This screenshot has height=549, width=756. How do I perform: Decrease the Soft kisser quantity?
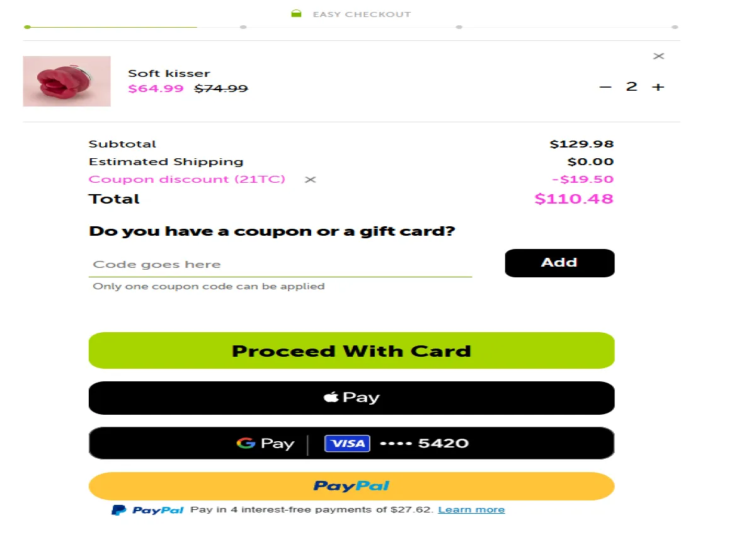coord(605,86)
